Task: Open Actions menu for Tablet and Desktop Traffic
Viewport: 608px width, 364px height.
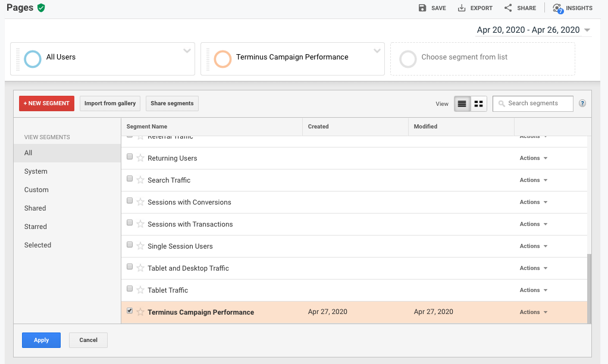Action: [534, 268]
